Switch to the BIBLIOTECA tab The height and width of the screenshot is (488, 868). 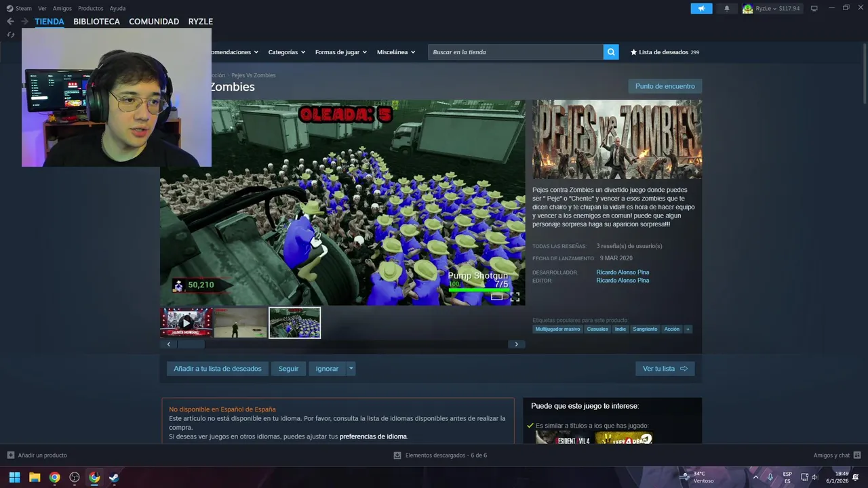(x=96, y=22)
